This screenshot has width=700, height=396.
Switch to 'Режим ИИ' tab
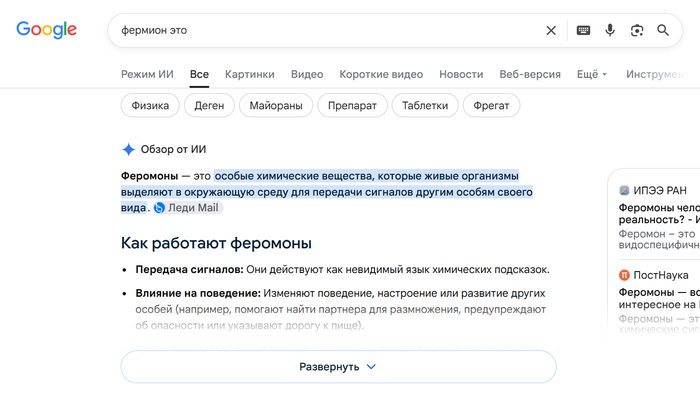147,74
